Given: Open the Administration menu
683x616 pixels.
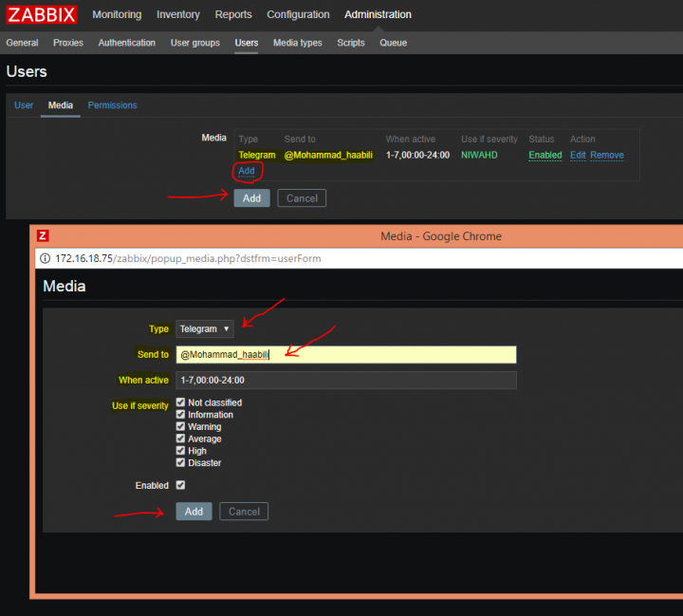Looking at the screenshot, I should pyautogui.click(x=378, y=14).
